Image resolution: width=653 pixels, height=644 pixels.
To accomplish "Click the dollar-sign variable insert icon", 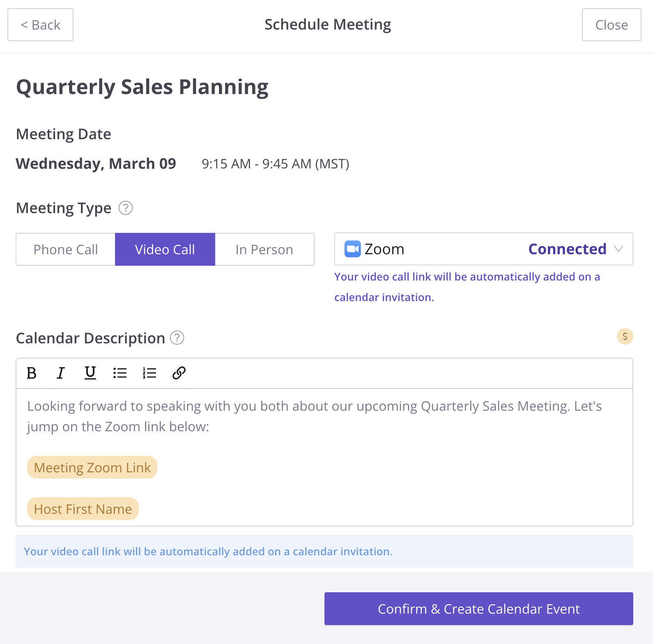I will [x=625, y=337].
